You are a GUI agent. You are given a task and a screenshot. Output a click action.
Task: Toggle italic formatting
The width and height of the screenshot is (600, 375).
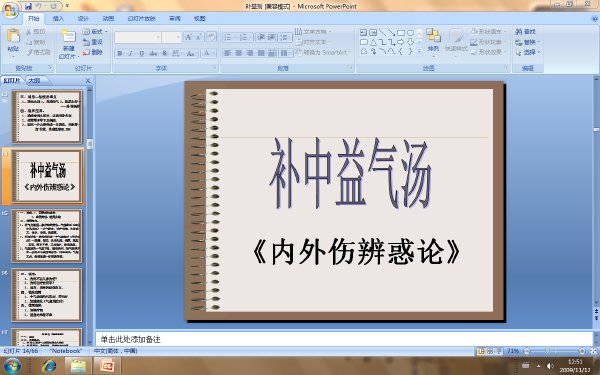[130, 54]
